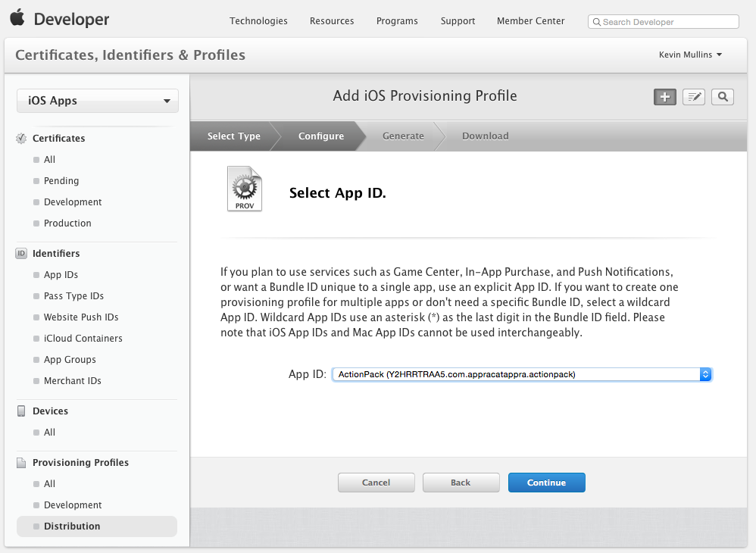Click the magnifier search icon in header
This screenshot has height=553, width=756.
click(723, 97)
